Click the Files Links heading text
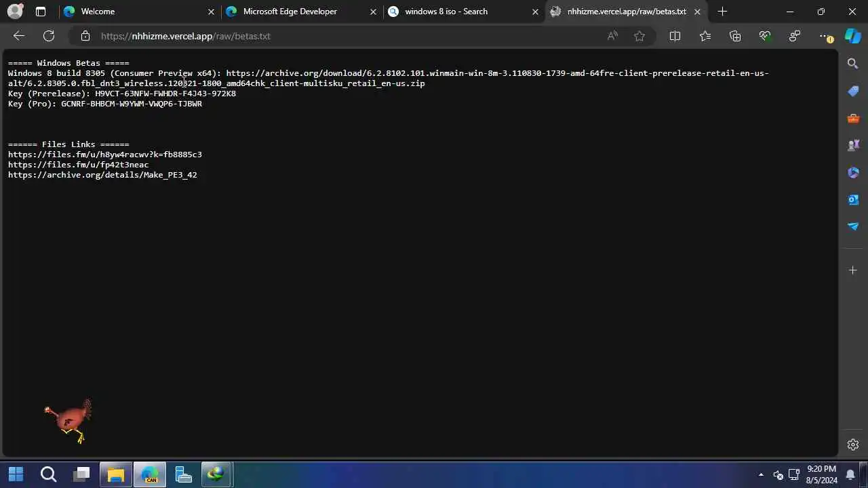Screen dimensions: 868x488 (68, 144)
